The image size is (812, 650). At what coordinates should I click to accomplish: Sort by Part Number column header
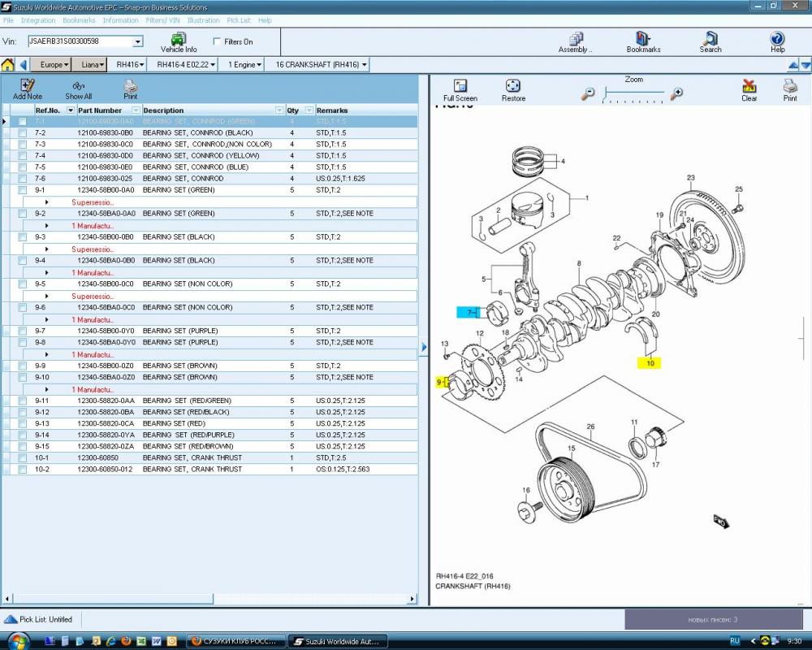click(108, 110)
